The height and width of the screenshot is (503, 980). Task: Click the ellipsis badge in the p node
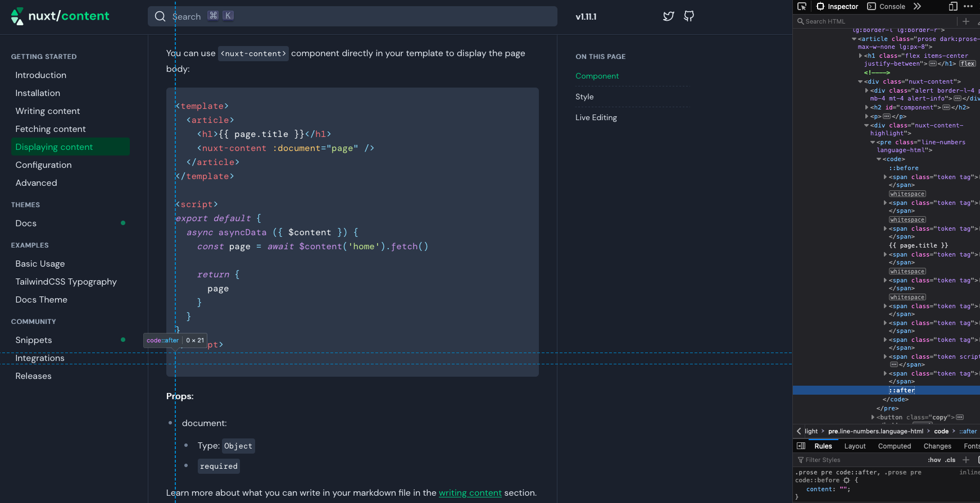(887, 117)
